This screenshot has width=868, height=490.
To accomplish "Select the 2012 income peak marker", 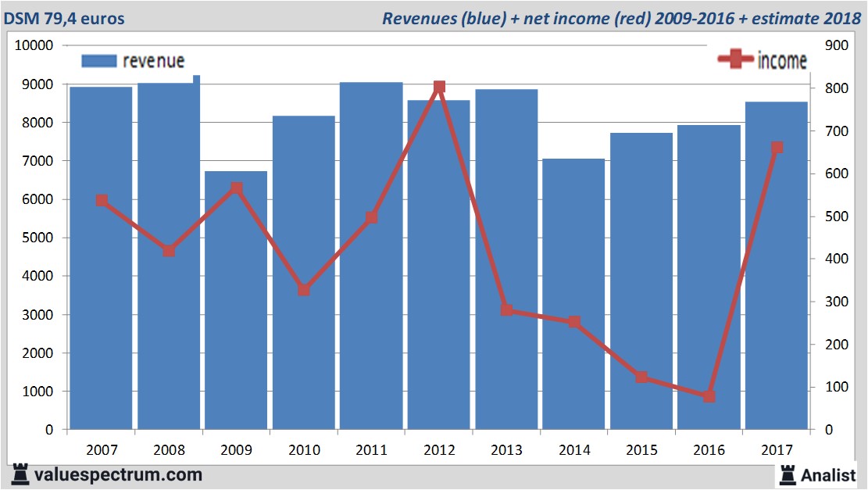I will [x=439, y=87].
